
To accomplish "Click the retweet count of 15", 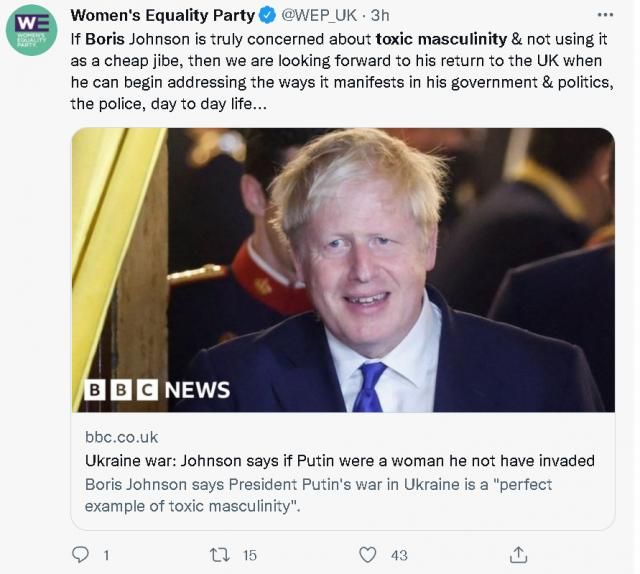I will [x=250, y=554].
